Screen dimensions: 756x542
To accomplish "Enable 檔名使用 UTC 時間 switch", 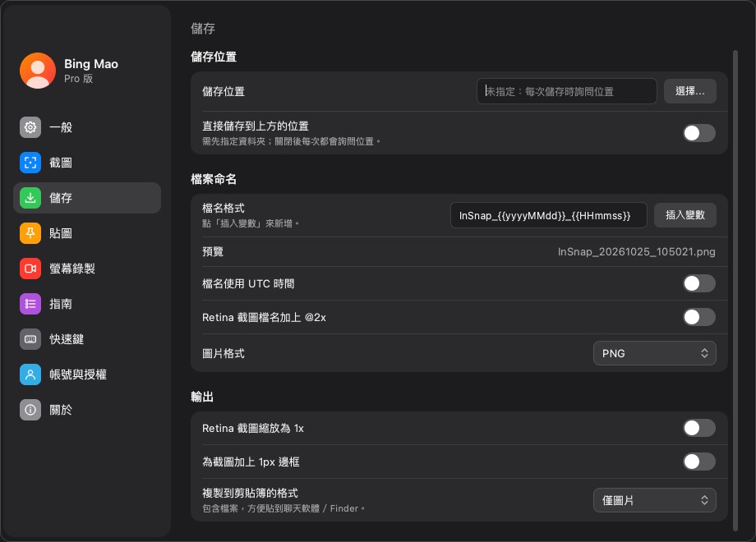I will [699, 283].
